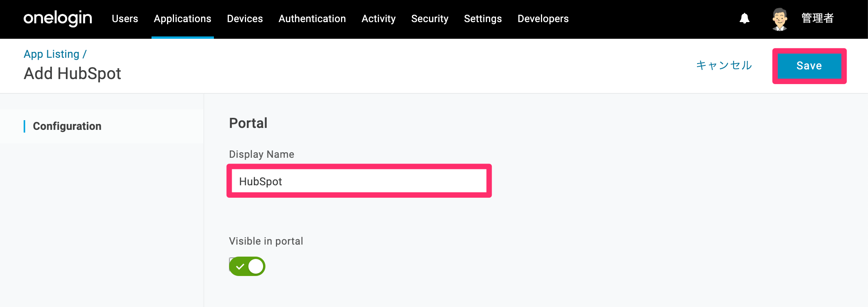Click the キャンセル cancel link
868x307 pixels.
click(724, 65)
